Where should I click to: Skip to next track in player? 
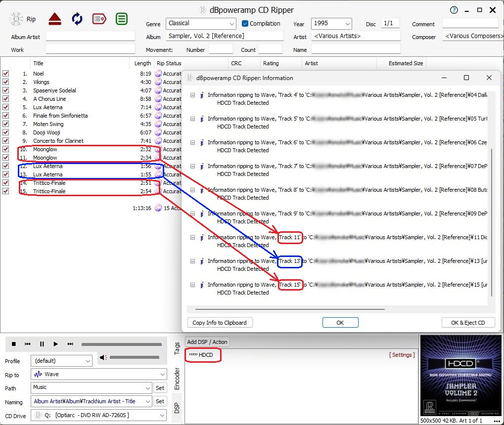pyautogui.click(x=70, y=344)
